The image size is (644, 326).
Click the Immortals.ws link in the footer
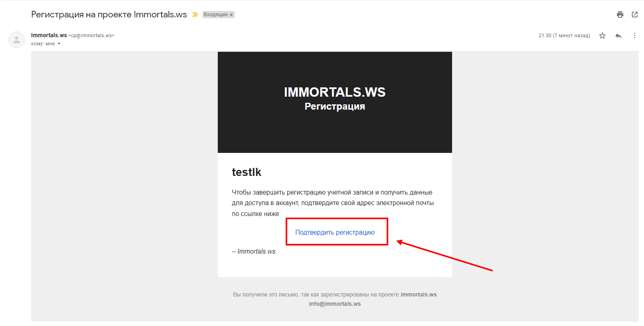point(419,294)
